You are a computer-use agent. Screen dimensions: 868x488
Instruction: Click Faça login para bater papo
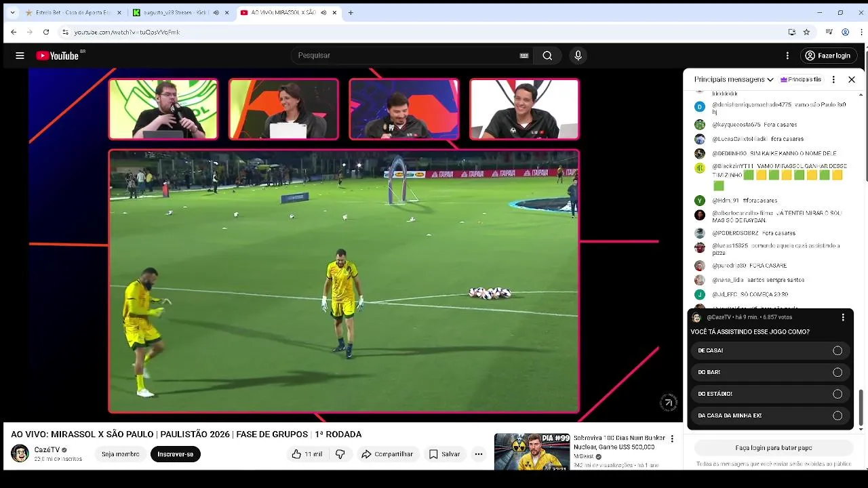coord(773,448)
